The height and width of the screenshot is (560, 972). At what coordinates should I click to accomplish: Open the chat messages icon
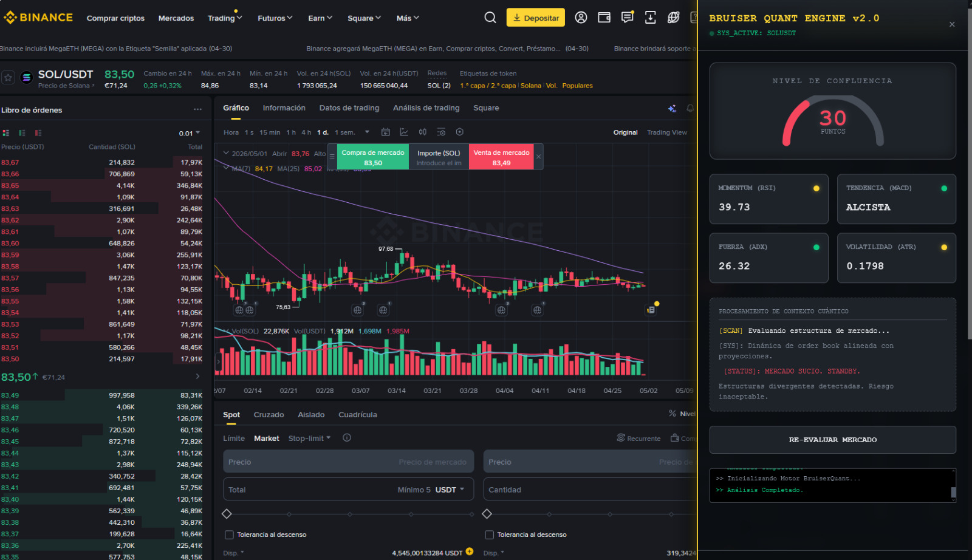tap(627, 18)
